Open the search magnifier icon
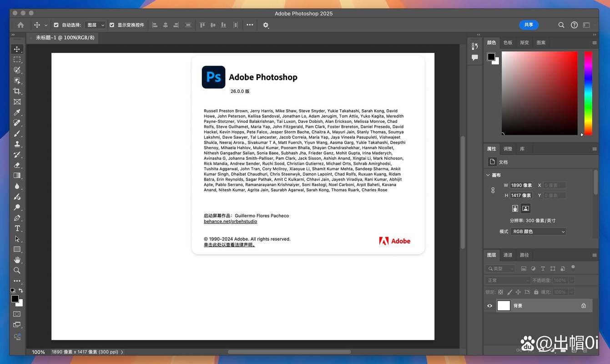Viewport: 610px width, 364px height. (561, 25)
